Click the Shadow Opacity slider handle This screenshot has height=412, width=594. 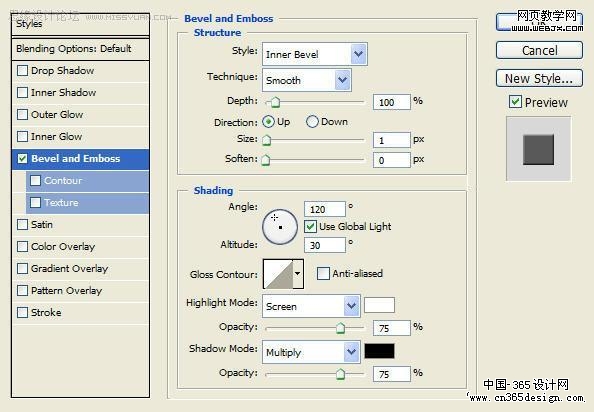tap(341, 374)
